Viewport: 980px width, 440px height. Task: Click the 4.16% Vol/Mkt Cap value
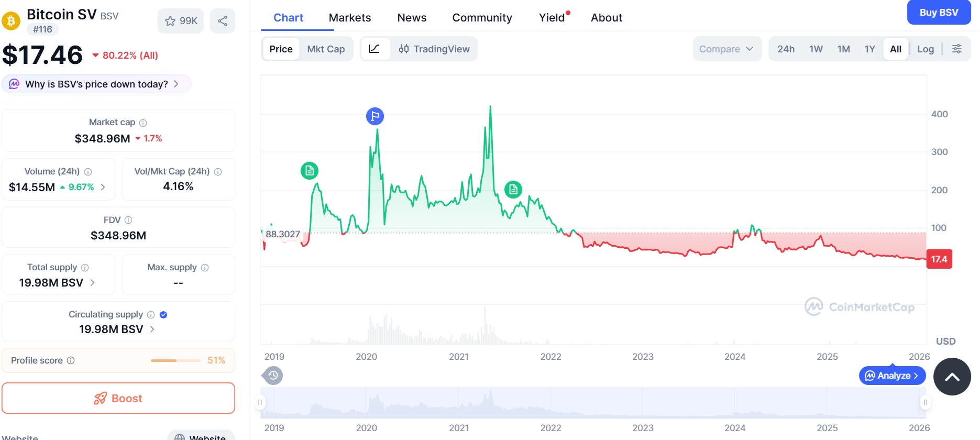[178, 186]
